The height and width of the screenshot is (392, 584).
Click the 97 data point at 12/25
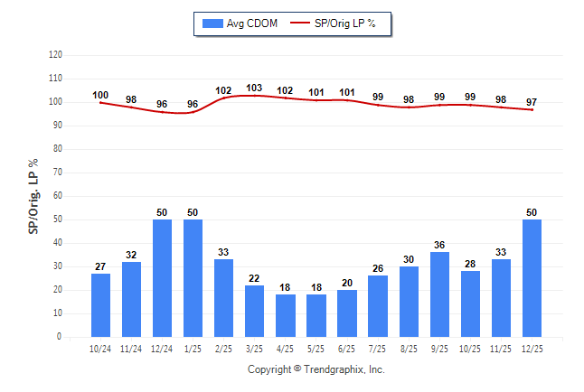coord(532,109)
